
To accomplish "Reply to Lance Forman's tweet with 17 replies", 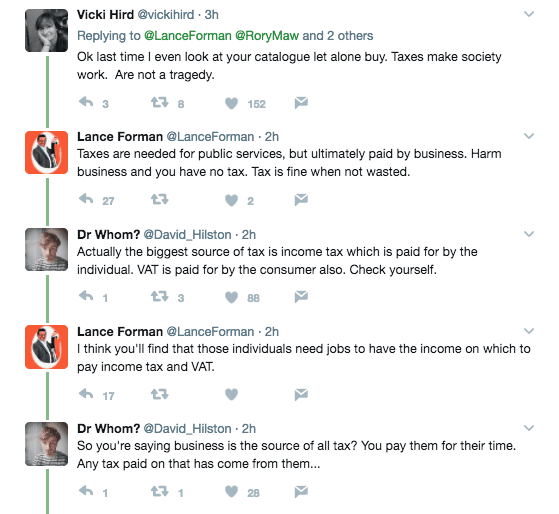I will 86,394.
